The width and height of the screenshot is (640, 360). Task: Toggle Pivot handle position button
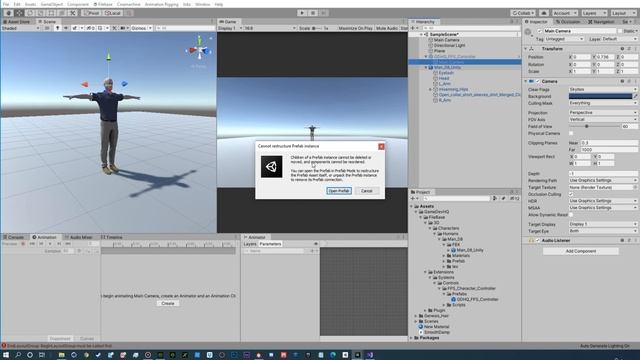point(91,13)
